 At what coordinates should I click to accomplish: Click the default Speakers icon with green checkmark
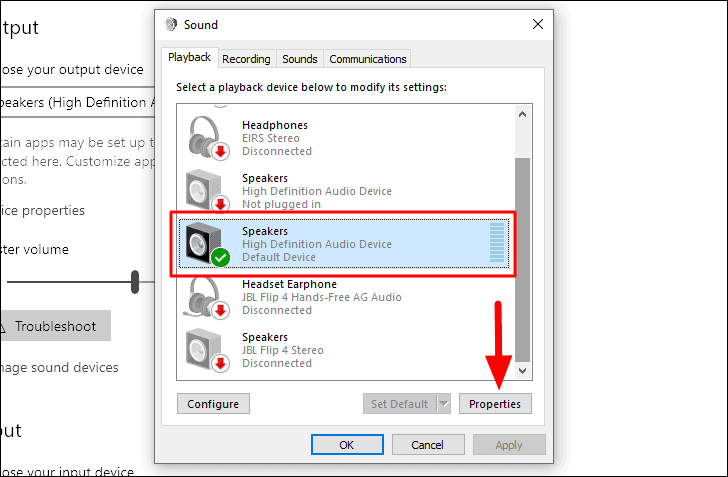208,244
